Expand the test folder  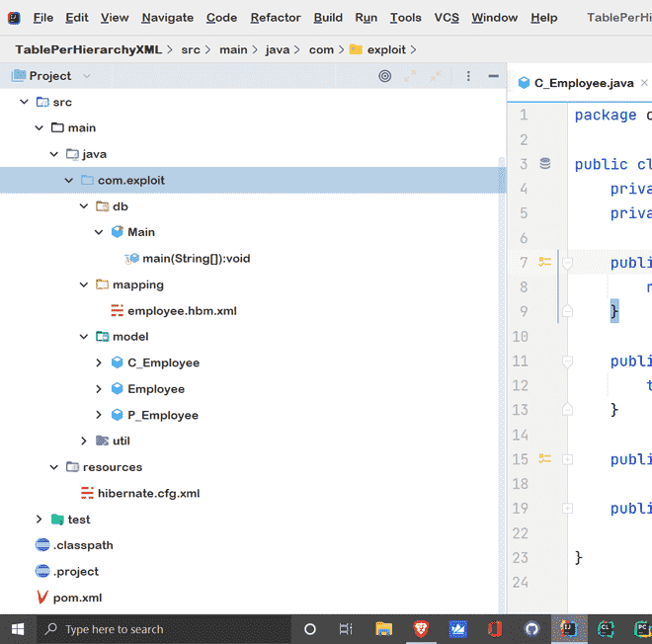(40, 520)
